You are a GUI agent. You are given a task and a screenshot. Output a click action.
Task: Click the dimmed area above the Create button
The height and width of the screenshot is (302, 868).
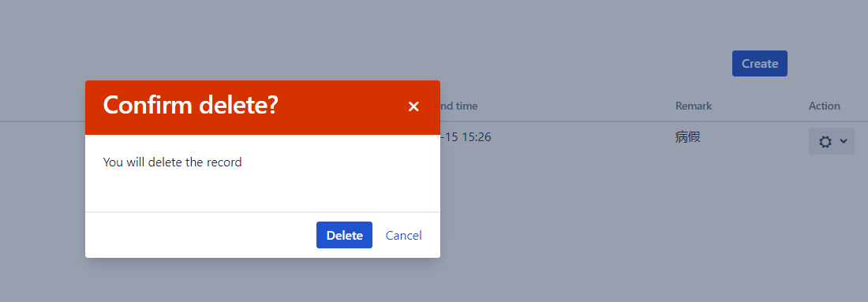(759, 25)
